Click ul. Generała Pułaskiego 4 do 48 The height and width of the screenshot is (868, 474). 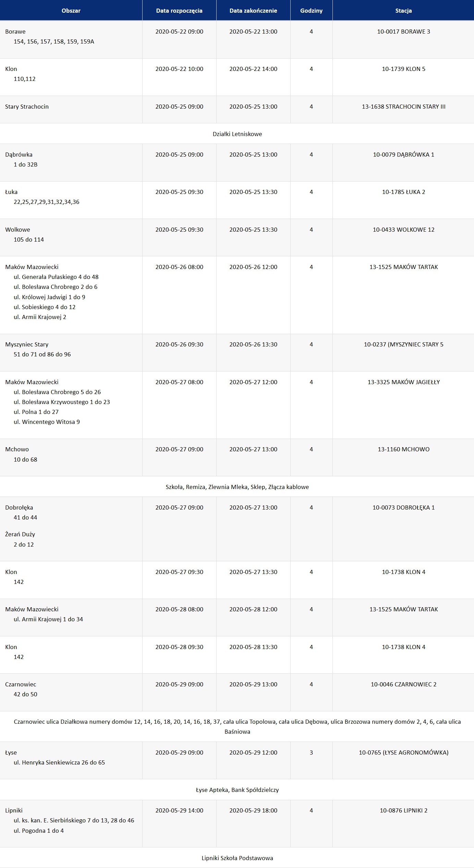coord(56,277)
